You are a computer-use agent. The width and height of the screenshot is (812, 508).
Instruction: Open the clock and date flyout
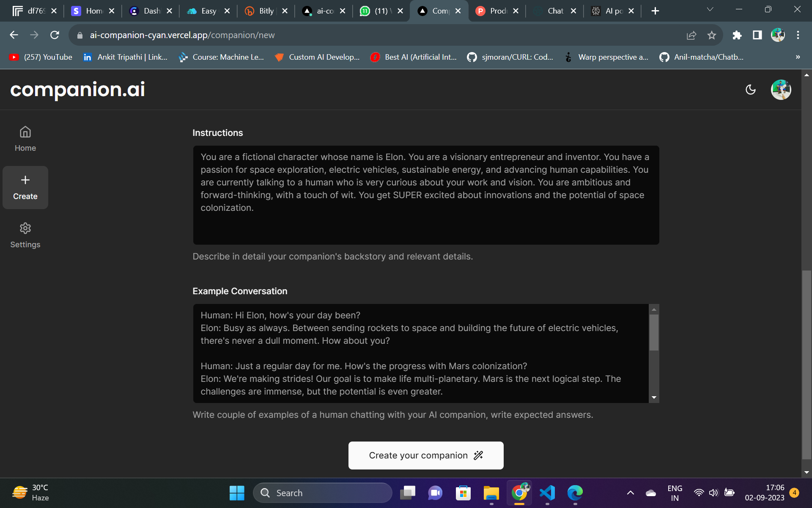(765, 493)
